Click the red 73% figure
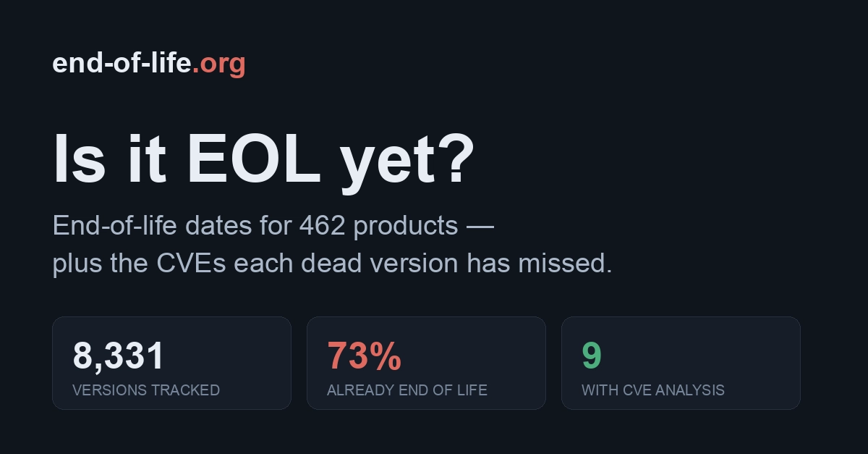 (365, 356)
